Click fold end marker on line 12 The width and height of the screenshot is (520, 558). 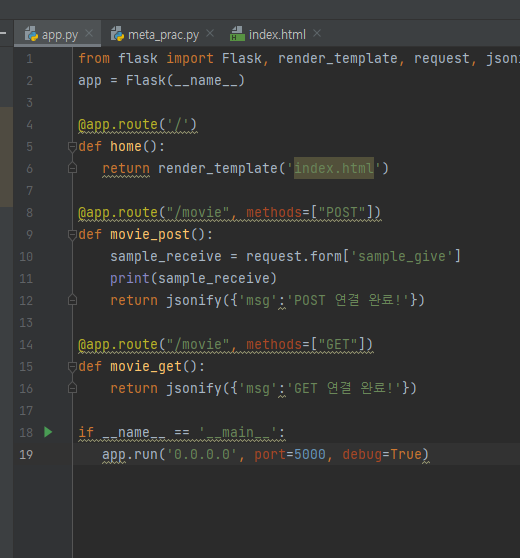[72, 300]
